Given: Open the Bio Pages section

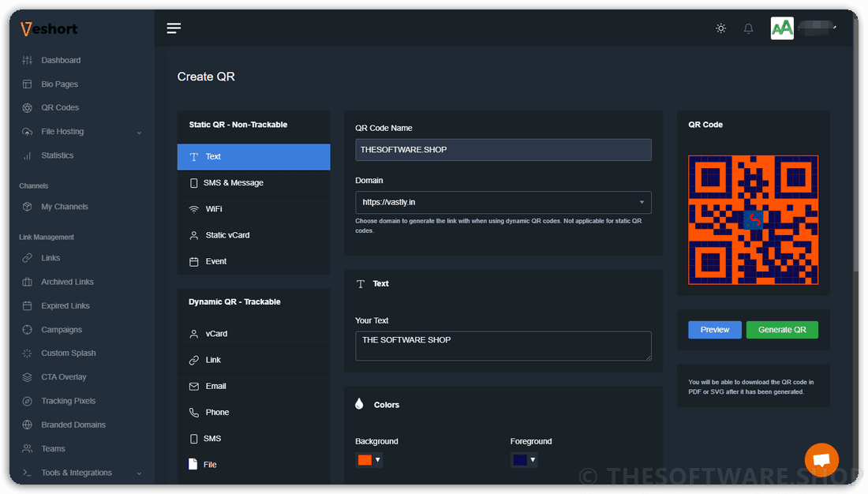Looking at the screenshot, I should point(60,84).
